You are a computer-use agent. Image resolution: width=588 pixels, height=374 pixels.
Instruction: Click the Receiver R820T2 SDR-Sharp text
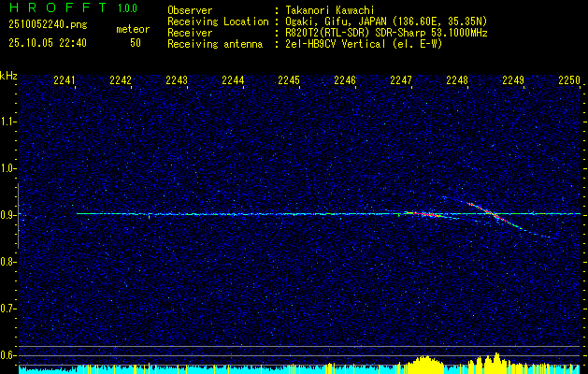(x=387, y=33)
